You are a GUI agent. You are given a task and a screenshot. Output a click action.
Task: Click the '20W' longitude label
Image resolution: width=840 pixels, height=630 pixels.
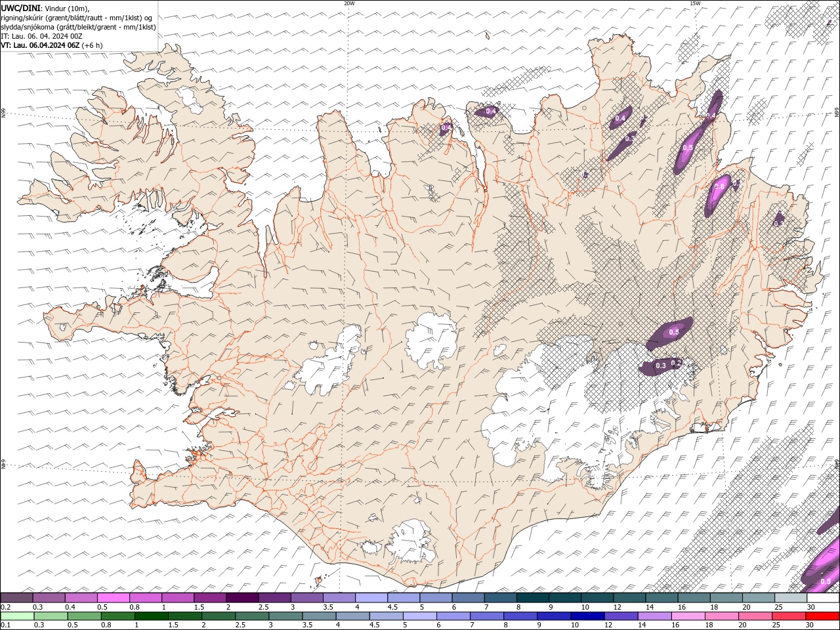point(349,3)
